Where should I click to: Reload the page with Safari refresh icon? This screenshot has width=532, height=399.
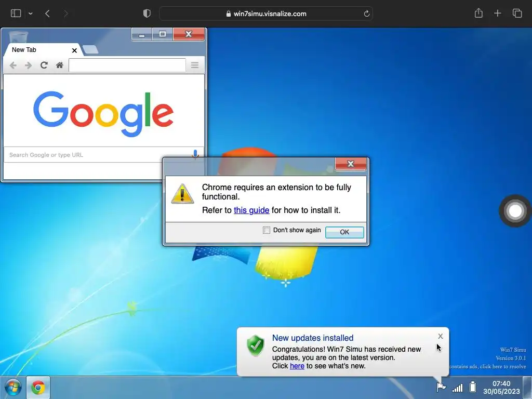pos(366,14)
